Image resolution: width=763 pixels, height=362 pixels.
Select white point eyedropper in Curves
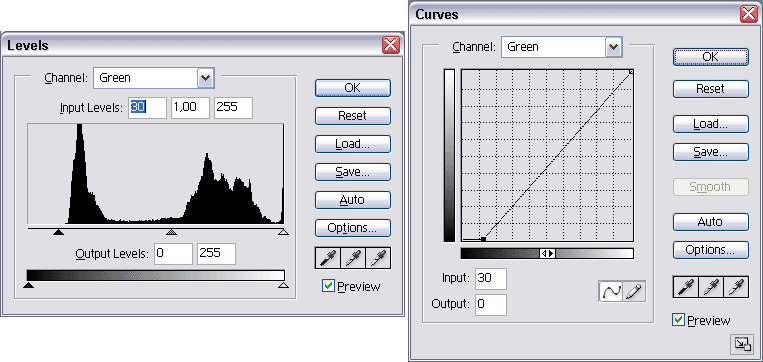736,287
